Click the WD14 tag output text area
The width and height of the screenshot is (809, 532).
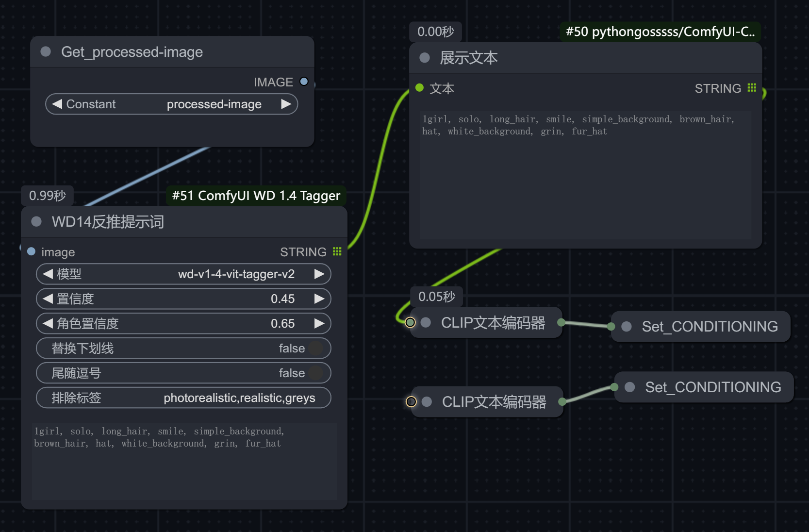184,461
